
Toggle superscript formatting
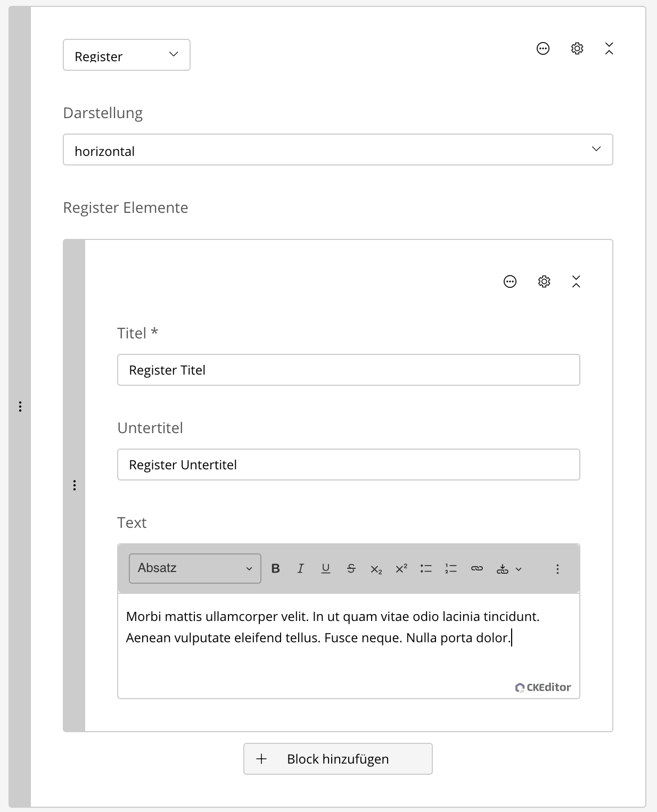pyautogui.click(x=401, y=568)
